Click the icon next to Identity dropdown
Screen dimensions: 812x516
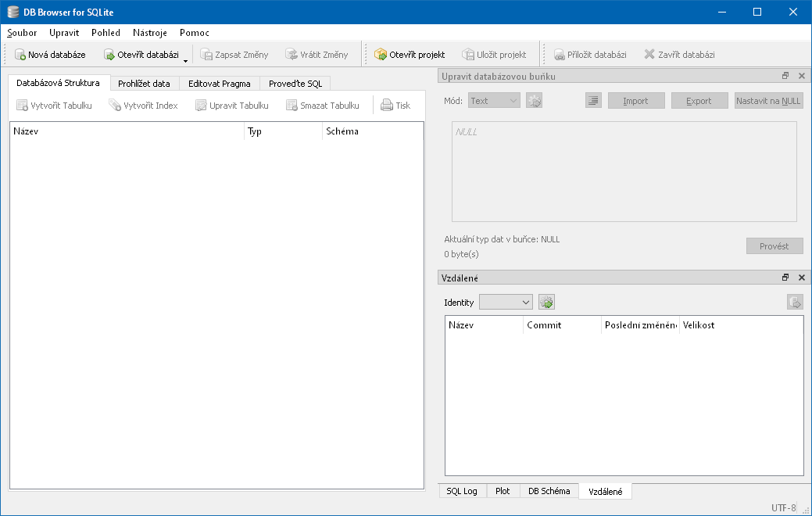(x=546, y=303)
